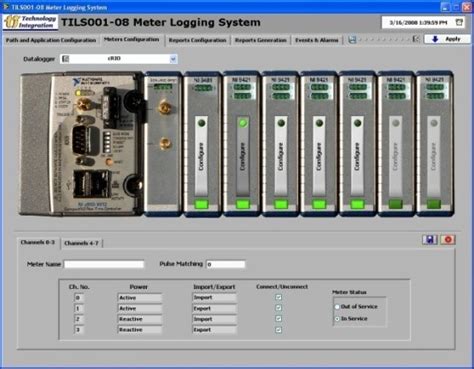The width and height of the screenshot is (474, 369).
Task: Select the In Service radio button
Action: pyautogui.click(x=337, y=319)
